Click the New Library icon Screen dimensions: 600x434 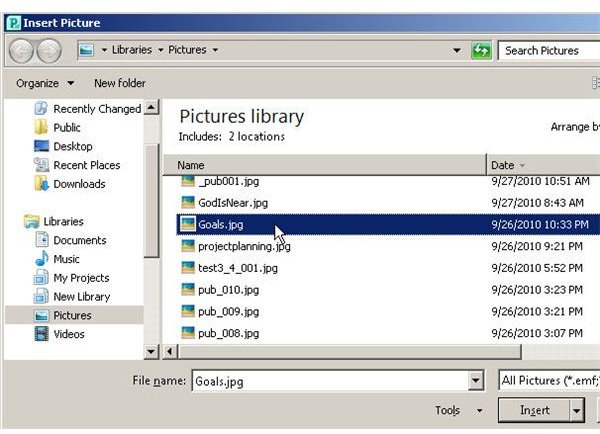pyautogui.click(x=41, y=296)
